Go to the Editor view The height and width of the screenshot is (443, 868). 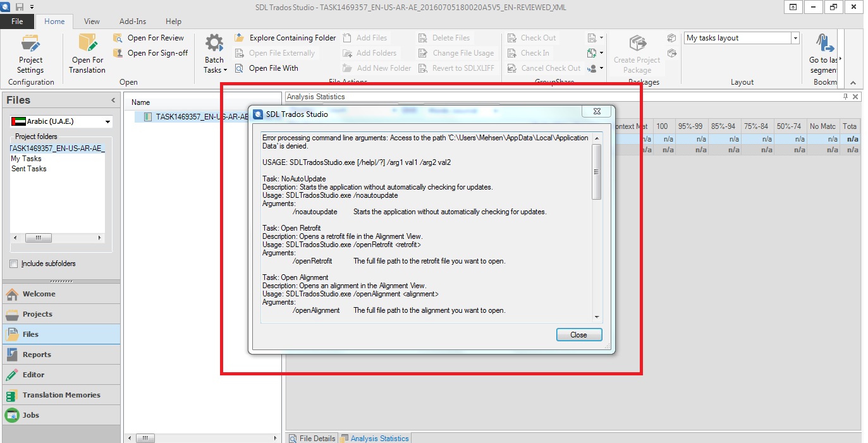click(x=61, y=375)
